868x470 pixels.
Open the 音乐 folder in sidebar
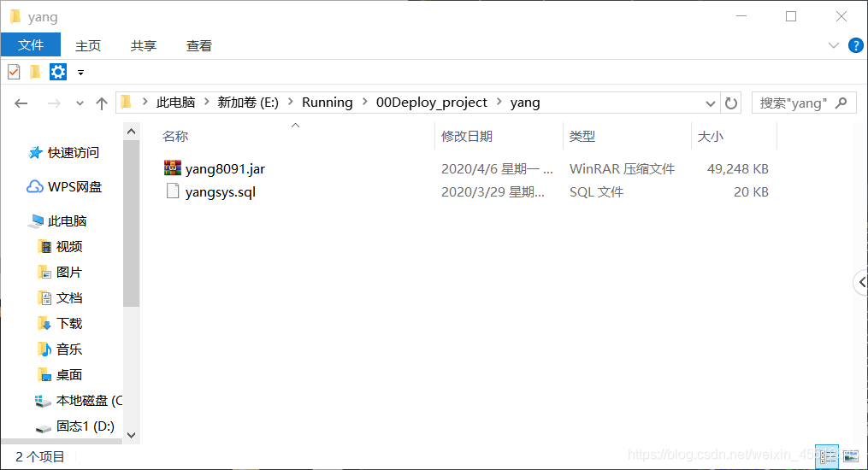(69, 350)
